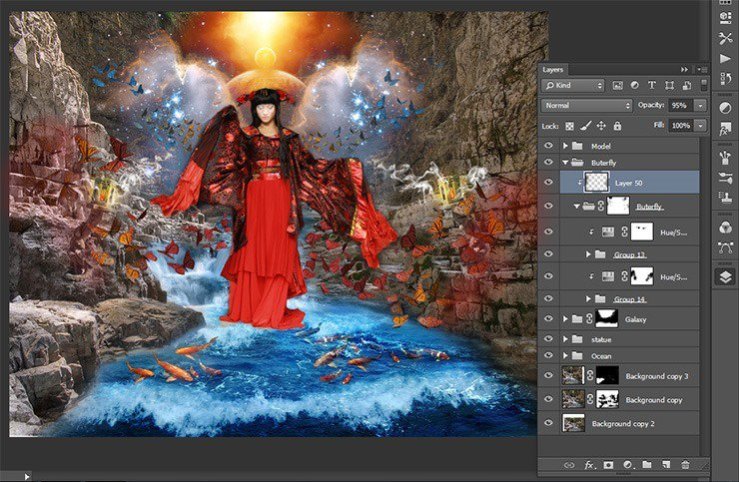The height and width of the screenshot is (482, 739).
Task: Hide the Ocean group visibility eye
Action: point(549,355)
